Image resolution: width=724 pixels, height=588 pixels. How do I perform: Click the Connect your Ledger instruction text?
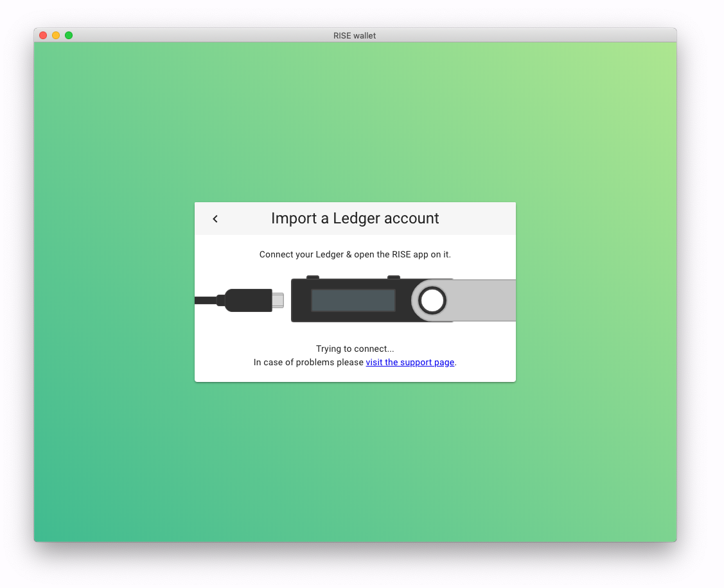[355, 254]
